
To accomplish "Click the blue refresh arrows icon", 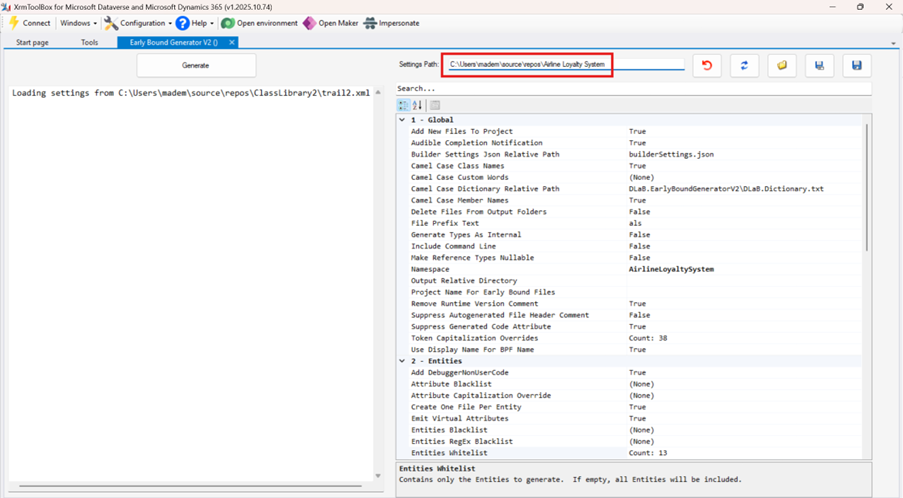I will coord(744,65).
